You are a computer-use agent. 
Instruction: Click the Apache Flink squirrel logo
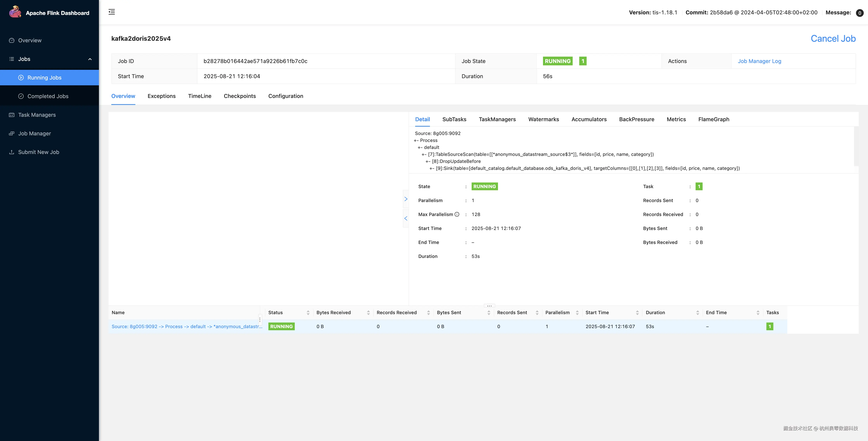[x=15, y=12]
